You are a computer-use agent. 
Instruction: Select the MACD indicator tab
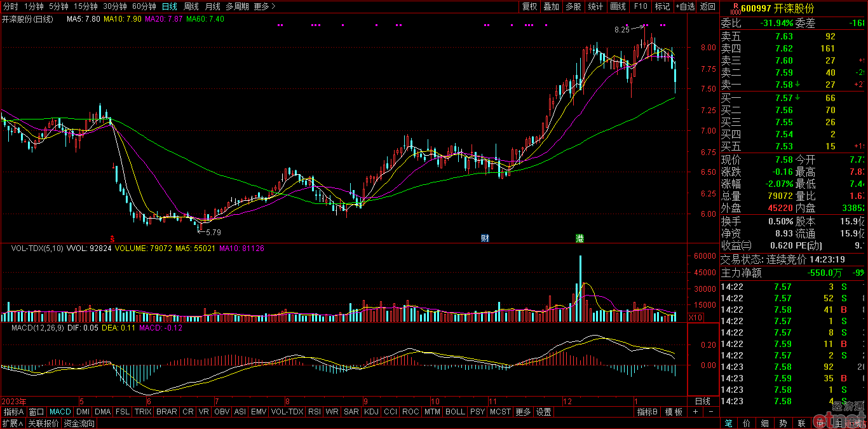pos(60,412)
